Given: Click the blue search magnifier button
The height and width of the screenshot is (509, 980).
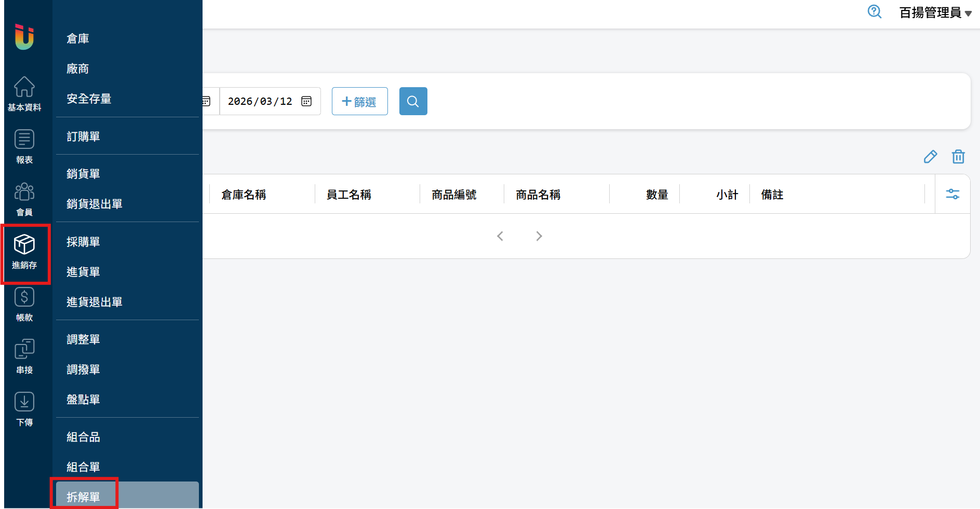Looking at the screenshot, I should coord(413,101).
